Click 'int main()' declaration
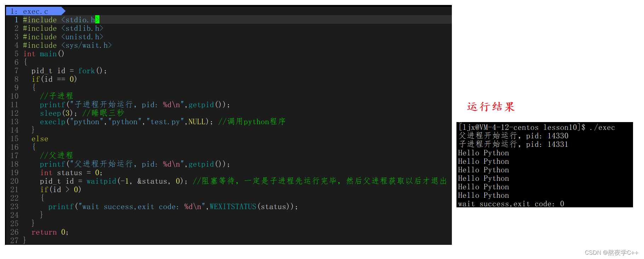This screenshot has width=644, height=259. 44,54
